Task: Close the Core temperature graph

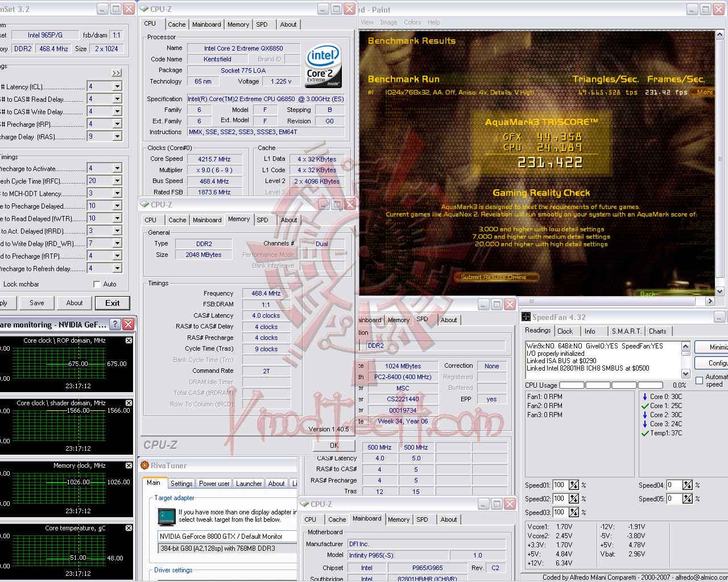Action: pos(129,528)
